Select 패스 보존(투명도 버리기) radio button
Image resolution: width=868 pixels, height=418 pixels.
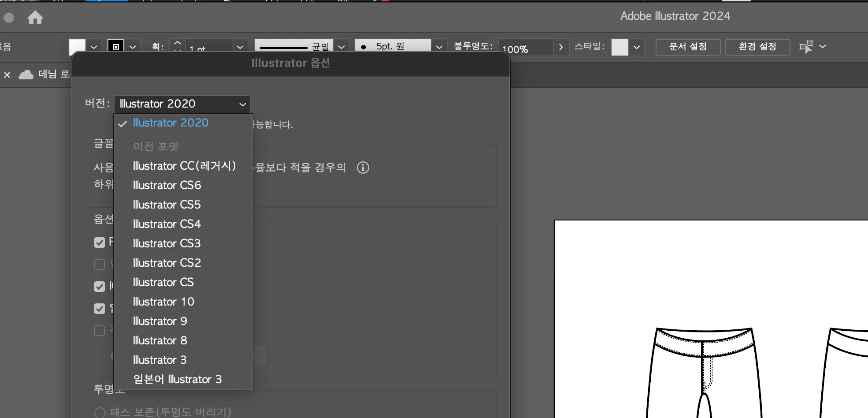click(100, 413)
